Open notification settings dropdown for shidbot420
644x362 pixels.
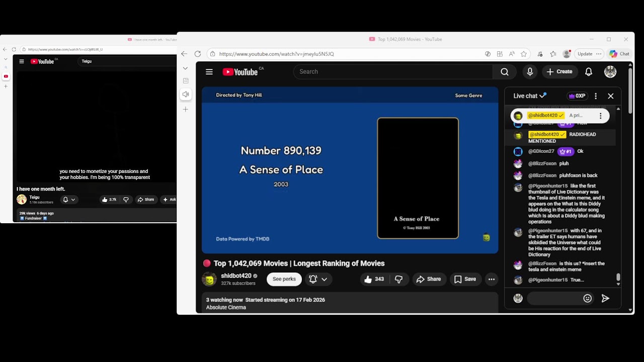(317, 279)
